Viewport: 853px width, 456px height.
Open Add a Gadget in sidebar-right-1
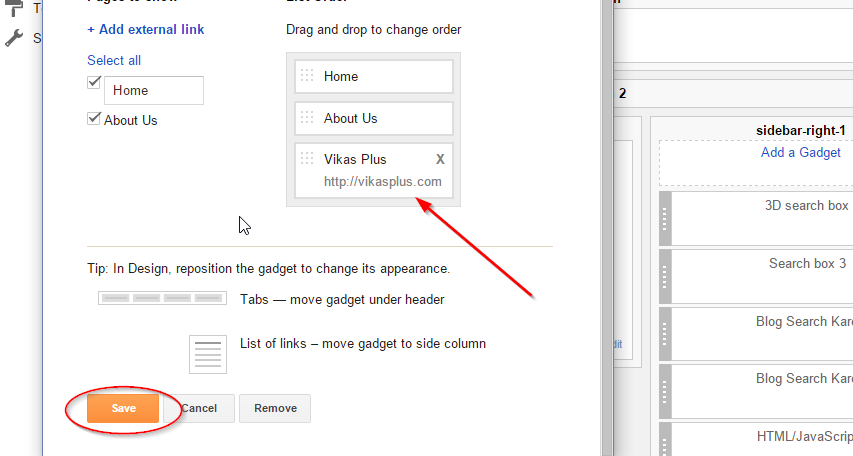click(800, 152)
